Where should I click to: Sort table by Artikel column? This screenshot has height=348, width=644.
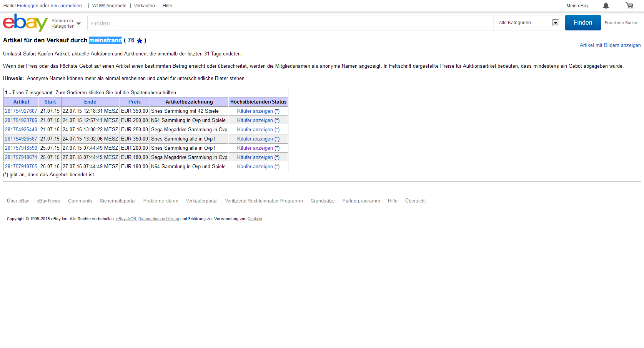click(x=21, y=102)
